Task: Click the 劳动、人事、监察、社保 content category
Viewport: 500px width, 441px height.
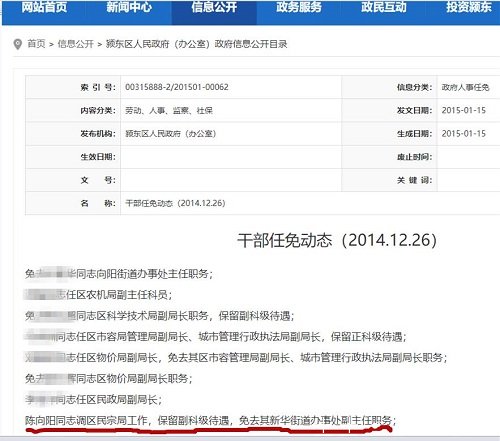Action: coord(169,110)
